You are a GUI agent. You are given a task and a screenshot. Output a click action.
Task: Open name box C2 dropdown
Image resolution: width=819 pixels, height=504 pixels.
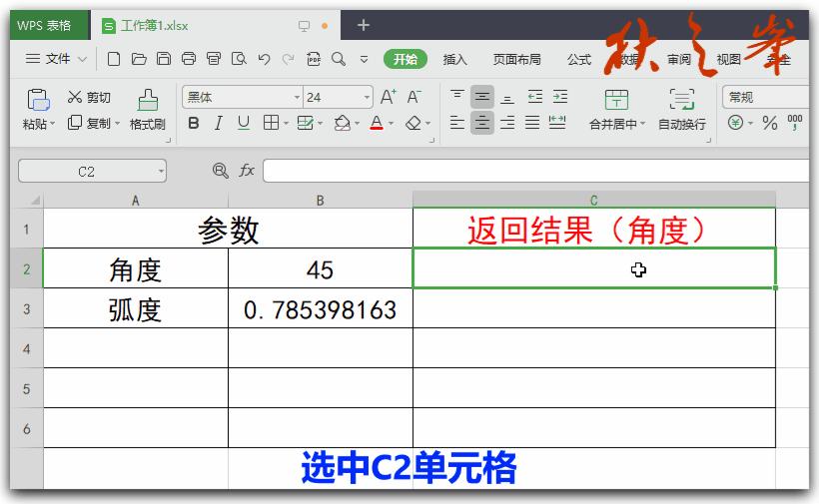tap(161, 171)
